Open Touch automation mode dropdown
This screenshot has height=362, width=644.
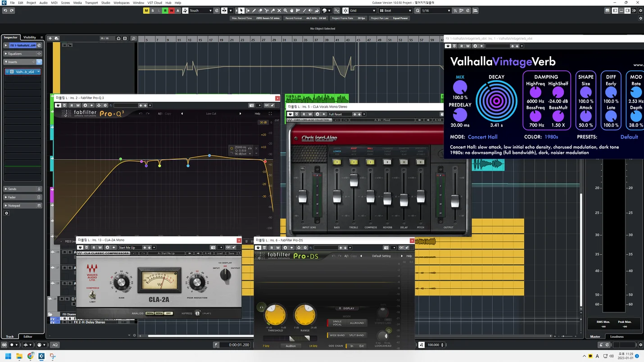point(200,10)
